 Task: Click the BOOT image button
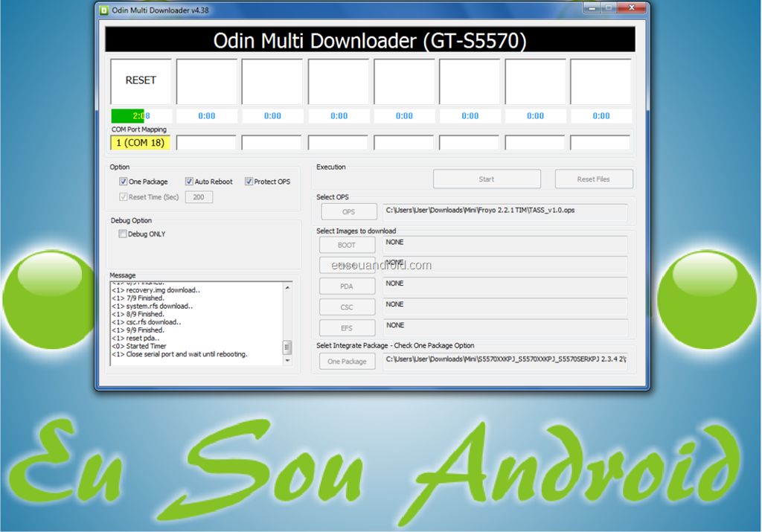click(x=347, y=245)
